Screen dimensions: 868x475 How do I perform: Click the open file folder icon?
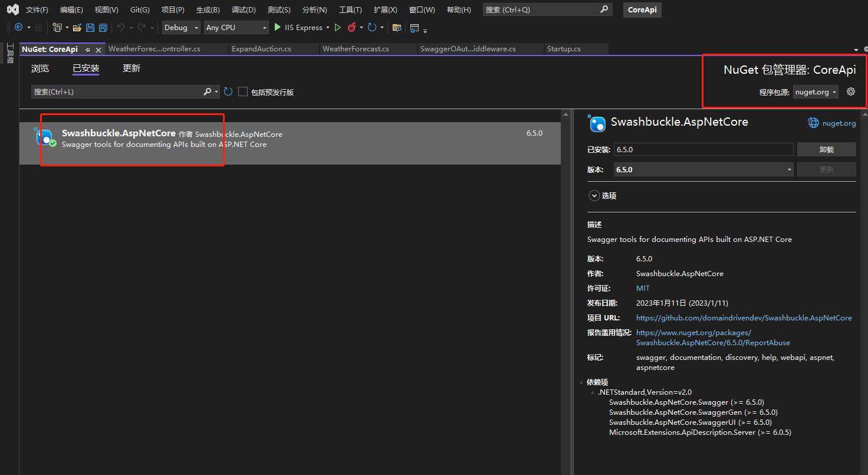click(77, 27)
